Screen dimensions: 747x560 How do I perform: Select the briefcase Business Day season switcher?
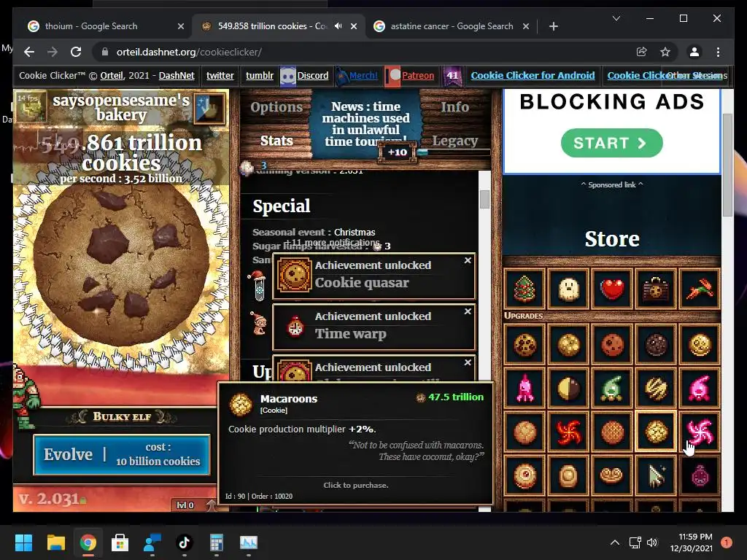pyautogui.click(x=656, y=289)
